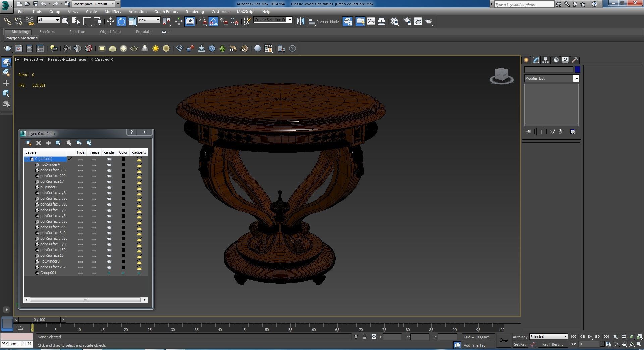Click the Realistic + Edged Faces viewport label

(x=67, y=59)
